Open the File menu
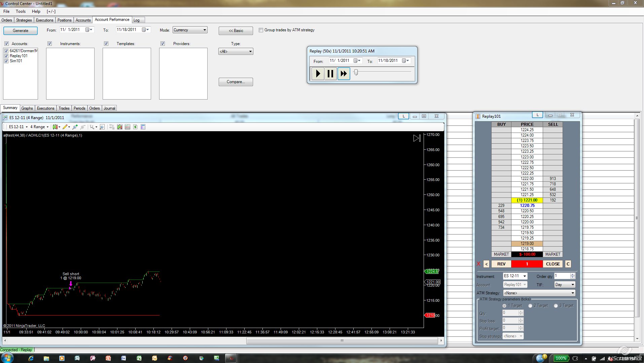 coord(6,11)
